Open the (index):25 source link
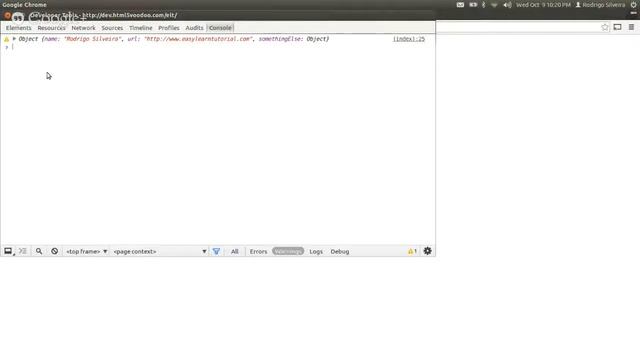 pos(409,39)
